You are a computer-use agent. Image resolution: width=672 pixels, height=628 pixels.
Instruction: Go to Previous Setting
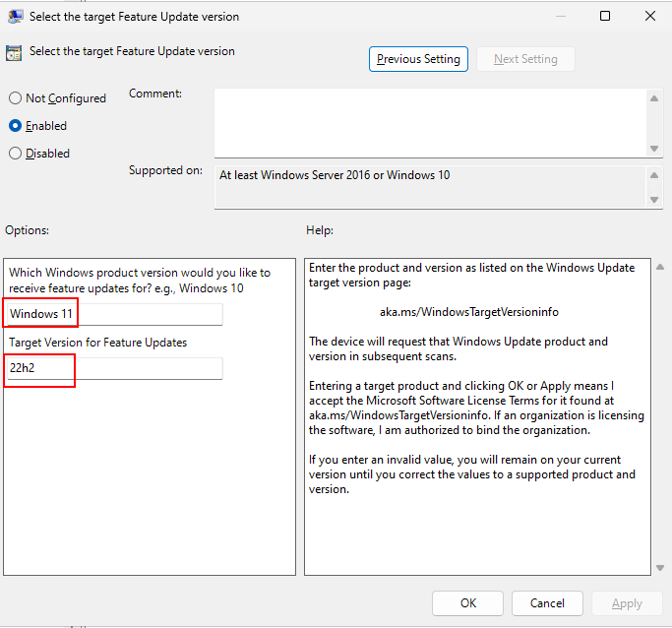point(418,59)
